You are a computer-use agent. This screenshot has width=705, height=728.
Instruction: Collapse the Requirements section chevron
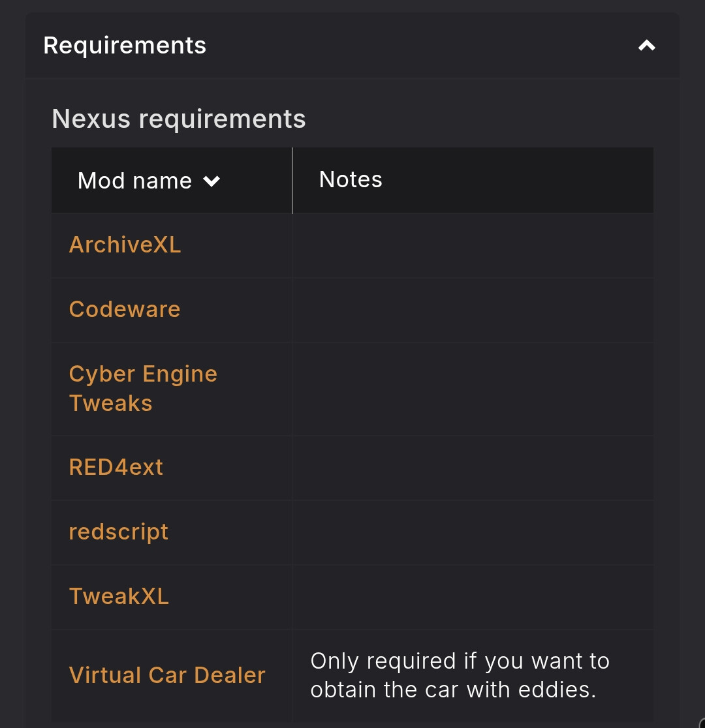pos(646,46)
